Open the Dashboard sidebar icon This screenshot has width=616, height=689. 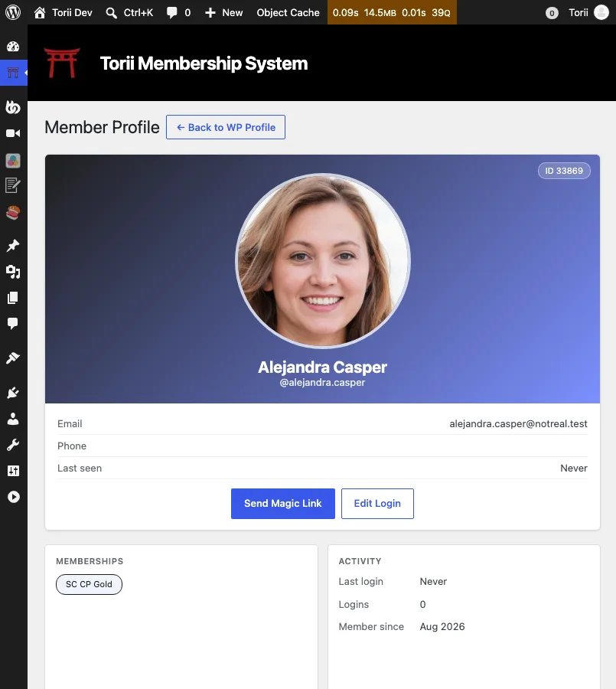pos(13,46)
